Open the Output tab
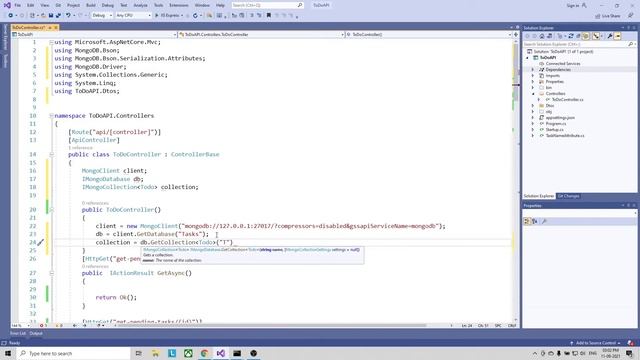 click(x=36, y=333)
